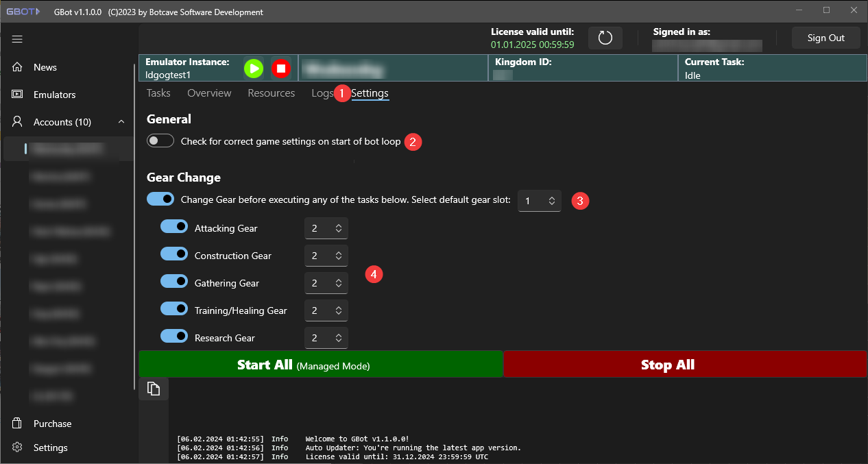This screenshot has height=464, width=868.
Task: Click the Start All (Managed Mode) button
Action: 321,365
